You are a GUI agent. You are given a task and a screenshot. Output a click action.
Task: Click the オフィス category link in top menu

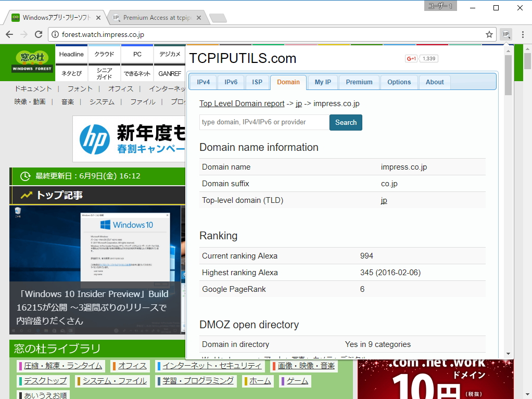120,89
